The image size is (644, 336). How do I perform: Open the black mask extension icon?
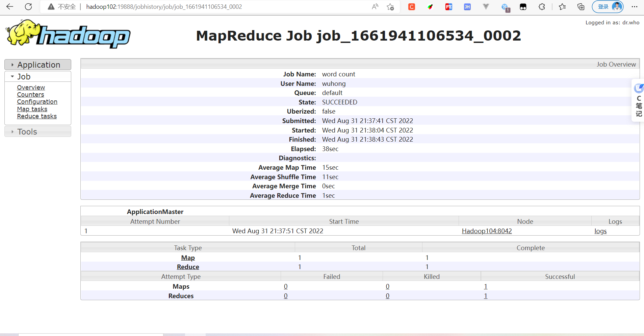tap(523, 7)
